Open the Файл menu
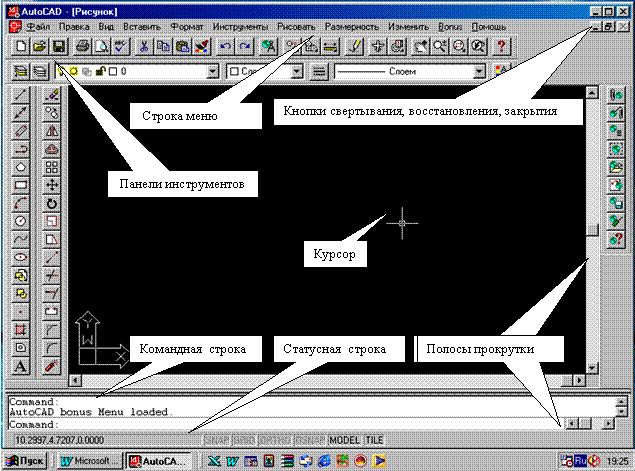Screen dimensions: 635x471 pos(38,27)
